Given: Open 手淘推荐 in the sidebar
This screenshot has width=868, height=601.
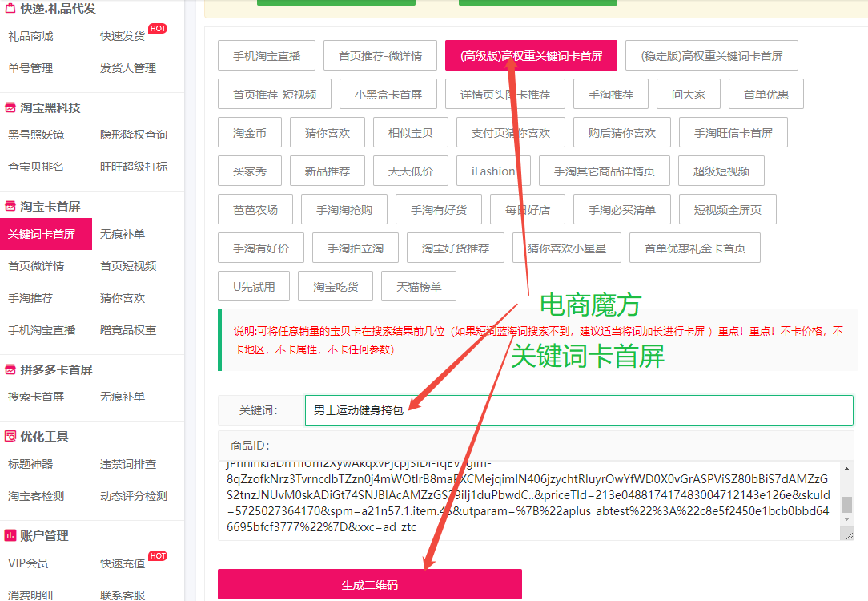Looking at the screenshot, I should tap(30, 299).
